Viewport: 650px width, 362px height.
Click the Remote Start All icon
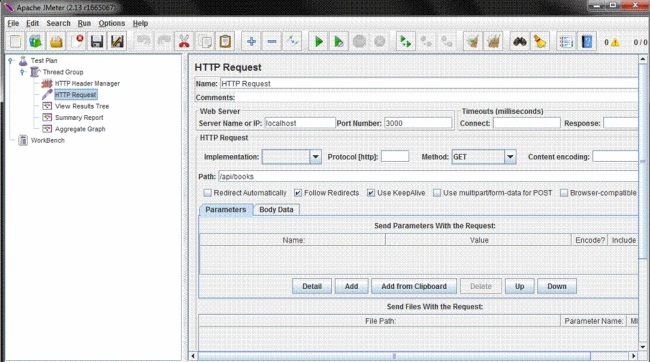(405, 41)
